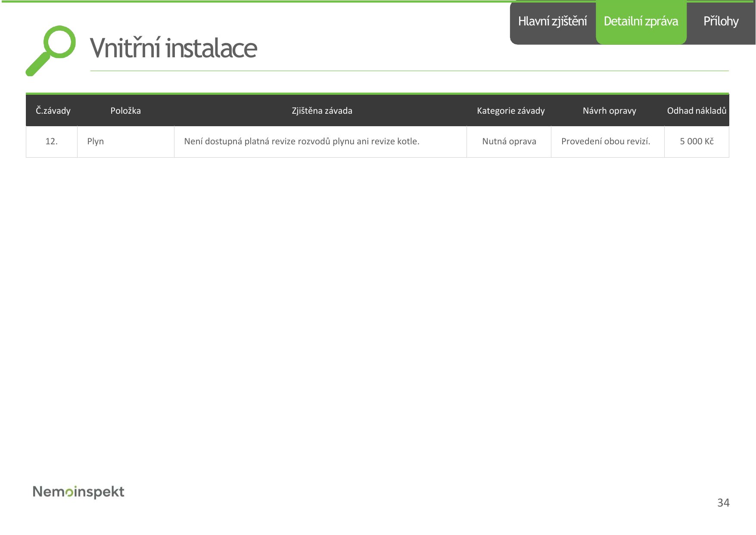Click page number 34
The height and width of the screenshot is (535, 756).
pos(723,503)
